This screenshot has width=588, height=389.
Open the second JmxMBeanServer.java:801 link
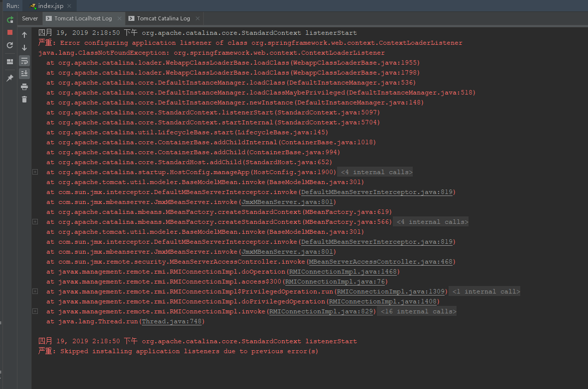pos(287,252)
